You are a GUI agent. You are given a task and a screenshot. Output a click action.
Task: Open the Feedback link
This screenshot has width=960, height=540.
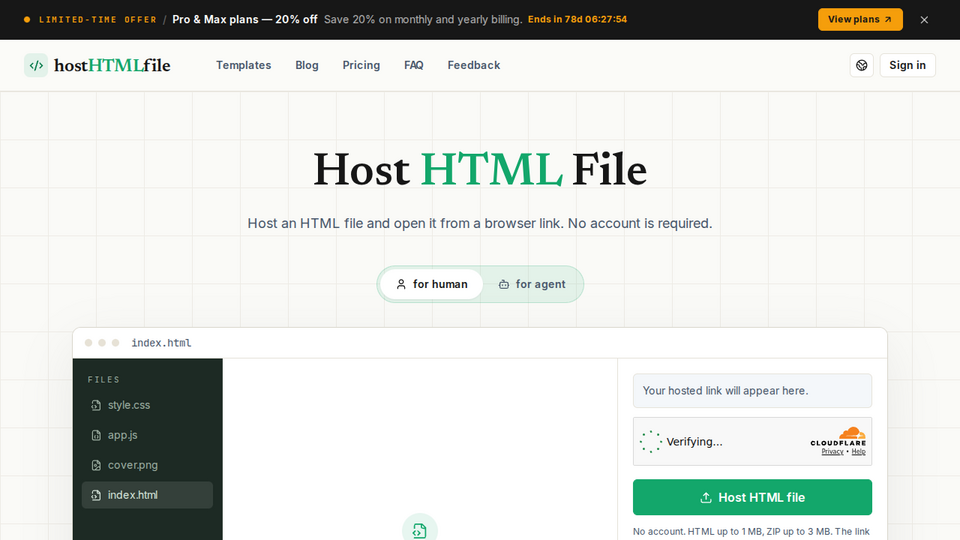474,65
